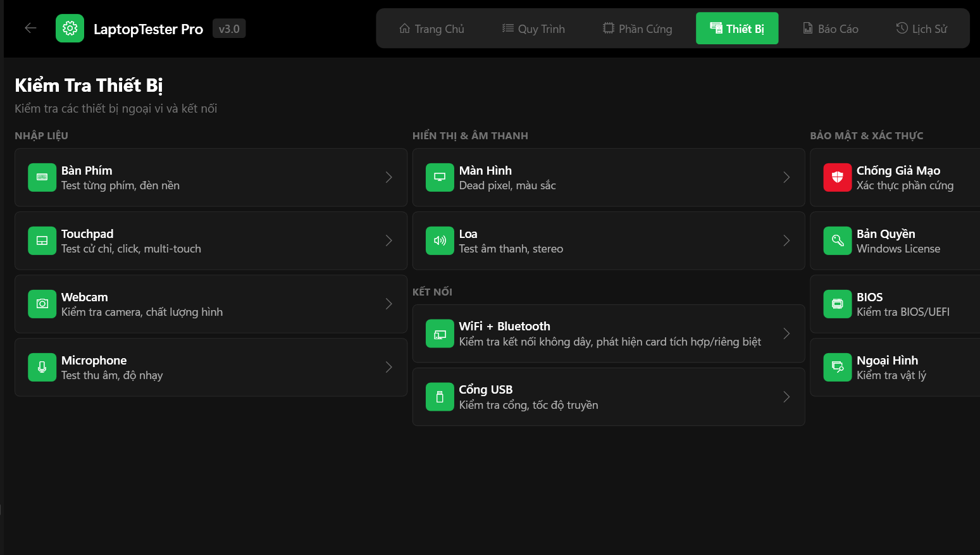This screenshot has width=980, height=555.
Task: Click 'Test cử chỉ, click, multi-touch' text
Action: click(x=131, y=249)
